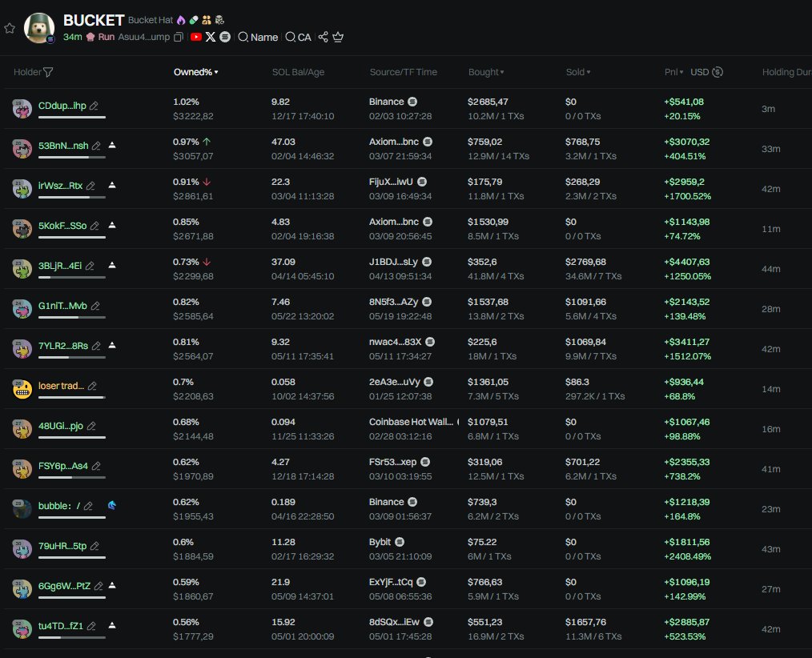Click the Bybit source explorer icon
This screenshot has width=812, height=658.
(x=400, y=542)
